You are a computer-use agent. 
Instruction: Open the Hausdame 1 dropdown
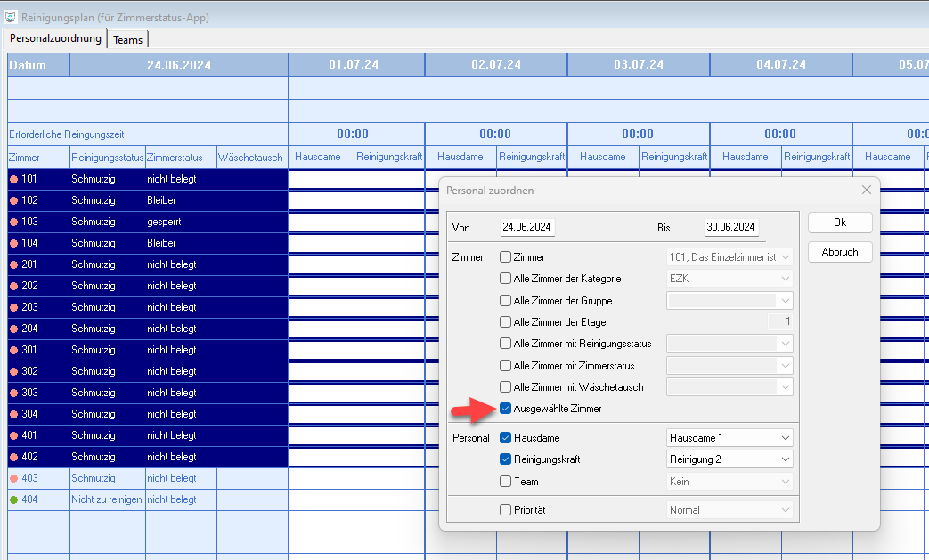(729, 438)
